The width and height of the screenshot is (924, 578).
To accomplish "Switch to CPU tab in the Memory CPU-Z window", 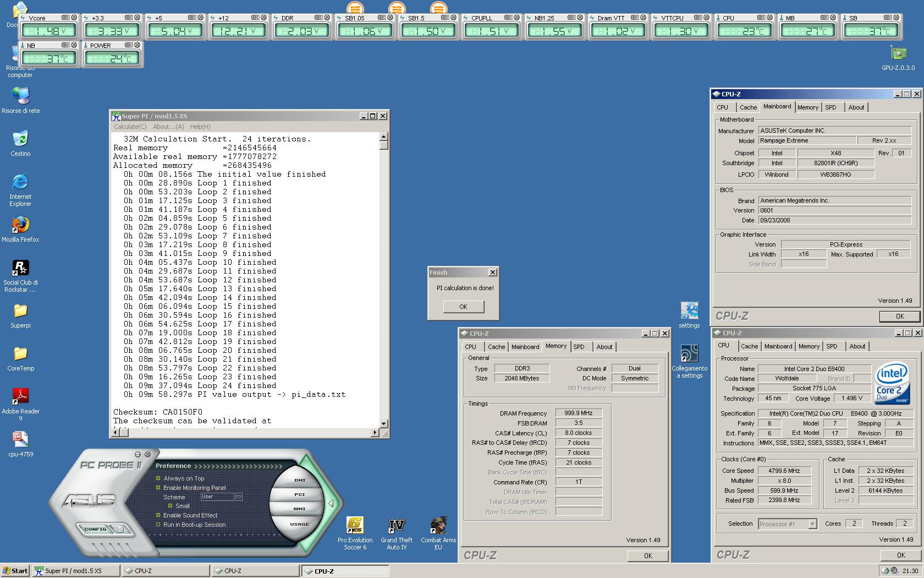I will tap(471, 347).
